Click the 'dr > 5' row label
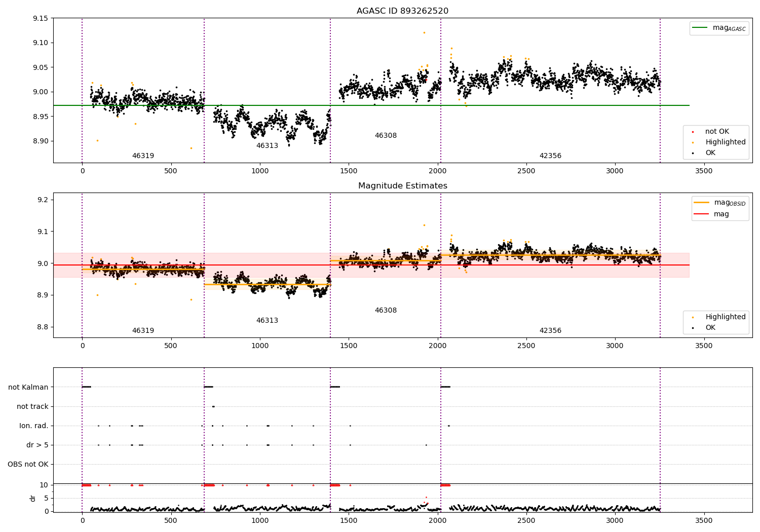 coord(37,445)
